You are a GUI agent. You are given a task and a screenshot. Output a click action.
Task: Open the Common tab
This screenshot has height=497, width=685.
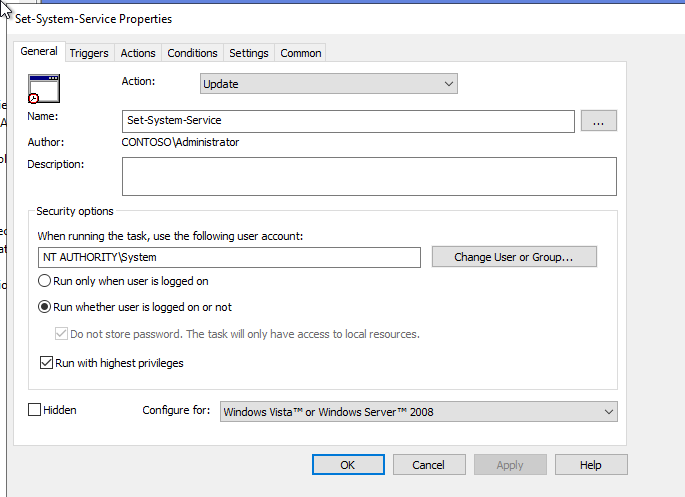click(301, 53)
